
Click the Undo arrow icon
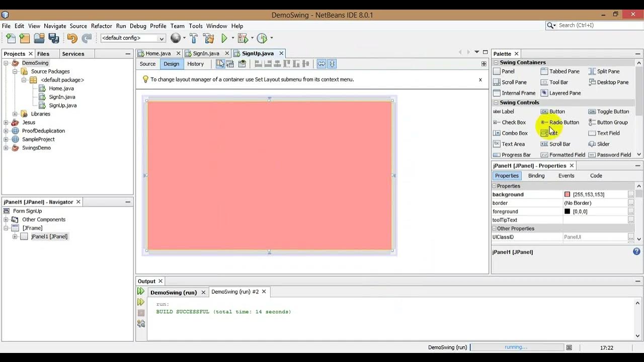72,38
